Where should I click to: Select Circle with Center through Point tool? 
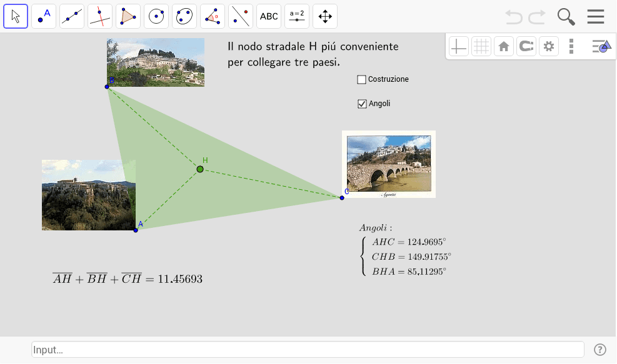click(156, 16)
